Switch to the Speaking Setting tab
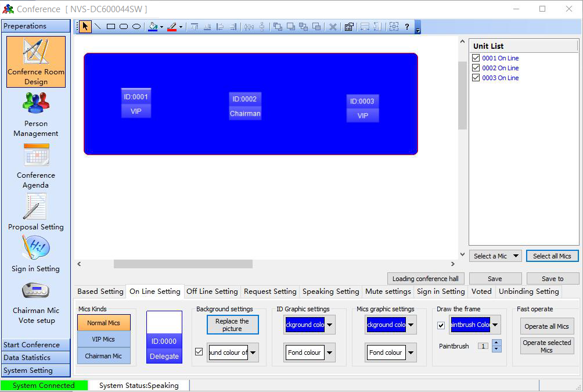This screenshot has height=392, width=583. pos(330,292)
